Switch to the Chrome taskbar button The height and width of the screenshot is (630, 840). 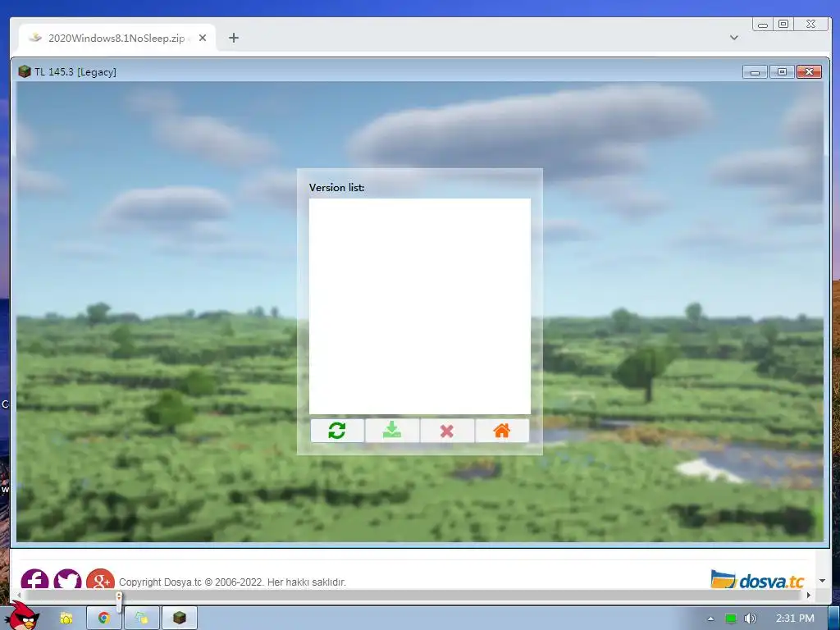click(103, 619)
